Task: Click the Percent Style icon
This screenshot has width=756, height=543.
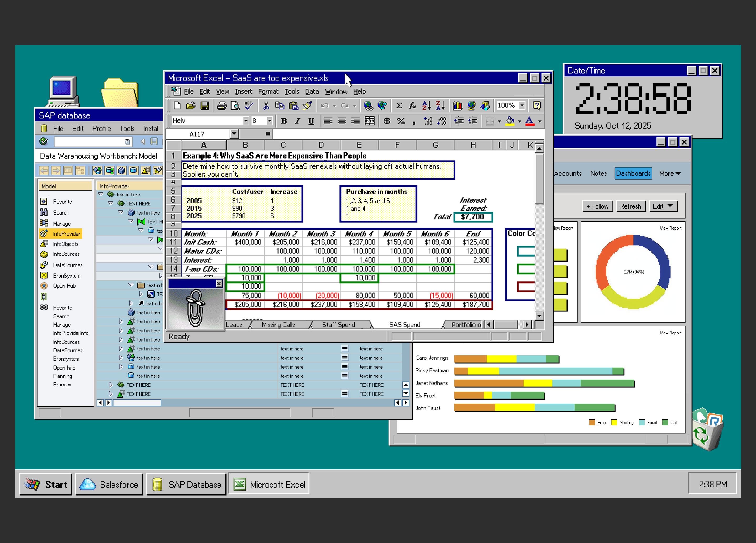Action: tap(401, 121)
